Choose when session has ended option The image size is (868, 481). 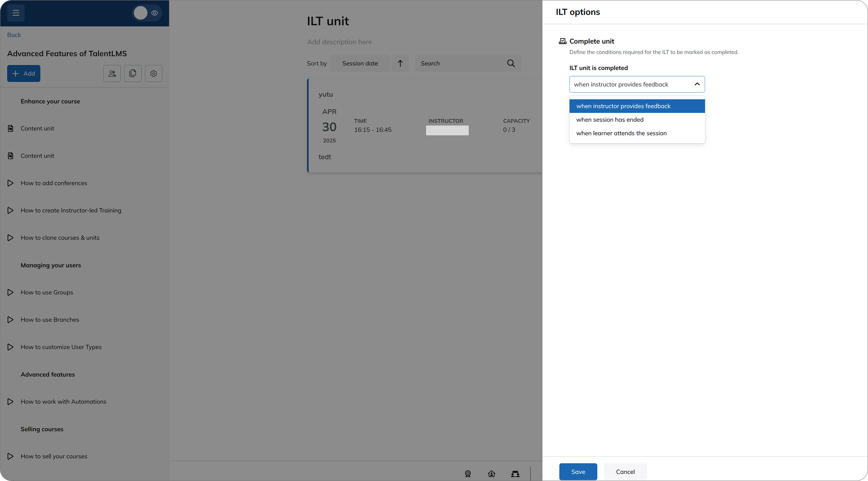pyautogui.click(x=637, y=120)
